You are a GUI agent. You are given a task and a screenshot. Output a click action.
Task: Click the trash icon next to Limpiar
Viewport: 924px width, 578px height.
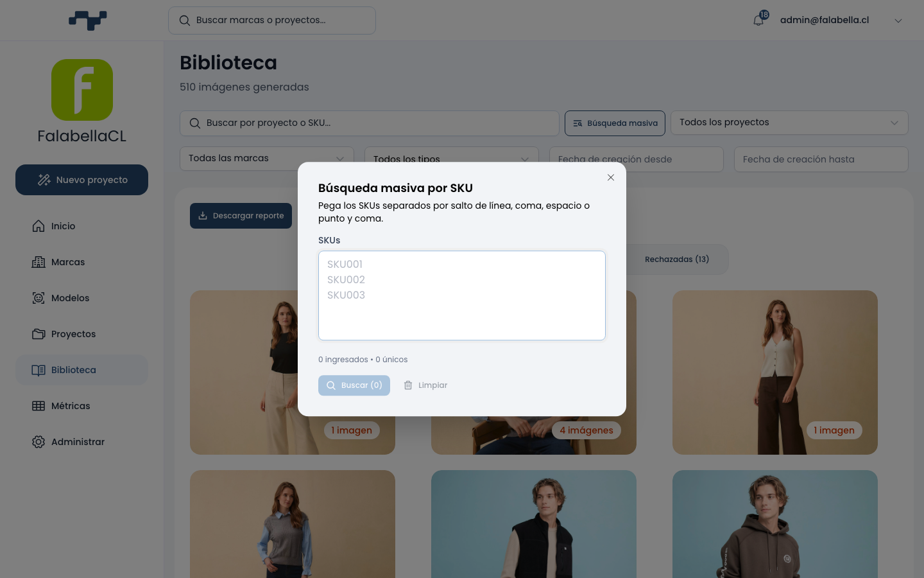click(408, 385)
